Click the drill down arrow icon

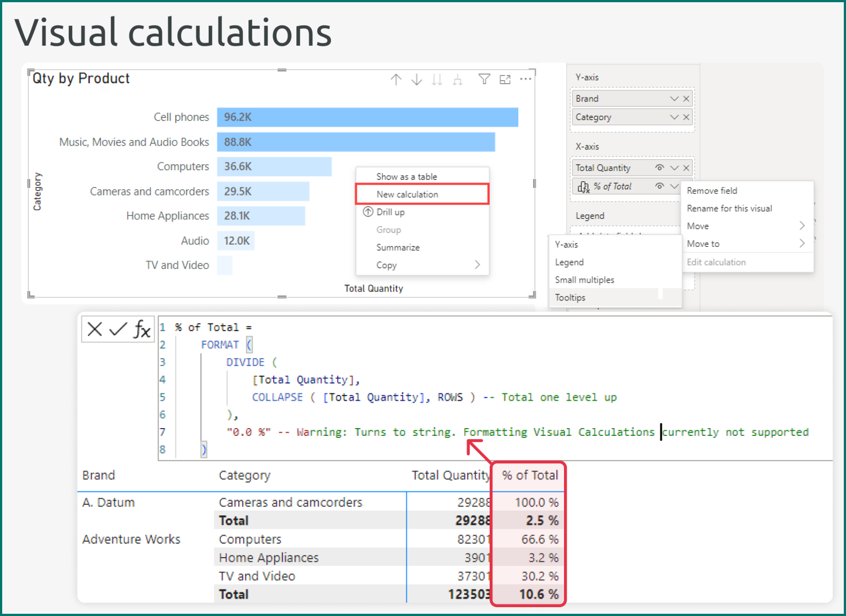point(416,79)
